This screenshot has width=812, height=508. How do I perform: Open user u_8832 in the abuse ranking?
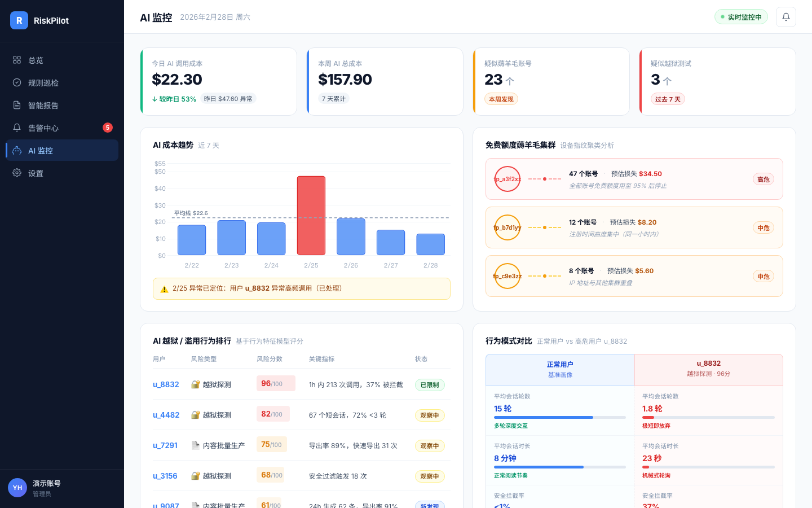[x=166, y=384]
